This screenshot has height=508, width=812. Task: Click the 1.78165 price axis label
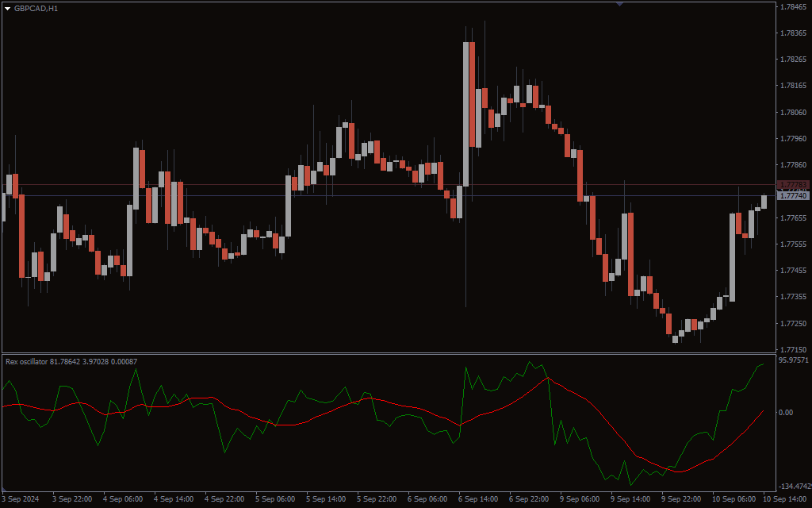[x=793, y=86]
